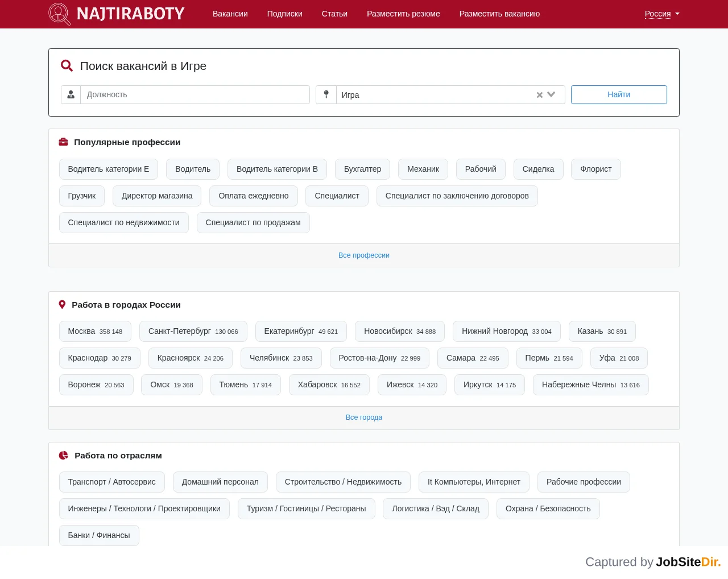Select the Бухгалтер profession tag
The height and width of the screenshot is (579, 728).
point(363,169)
